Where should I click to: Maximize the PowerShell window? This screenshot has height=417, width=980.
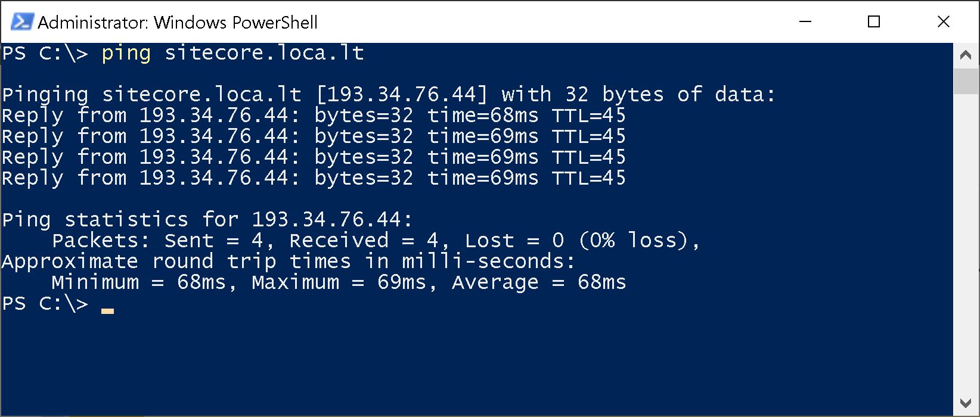tap(874, 22)
